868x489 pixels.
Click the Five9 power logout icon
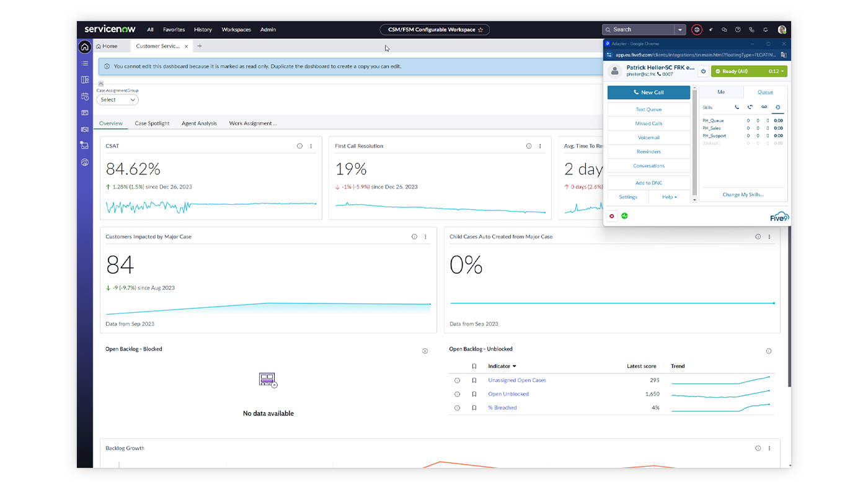703,71
